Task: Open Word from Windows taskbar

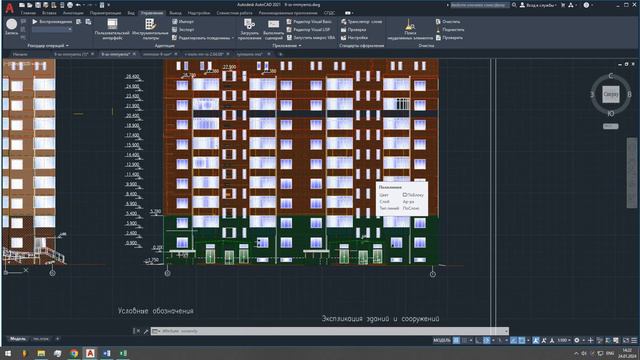Action: (x=107, y=353)
